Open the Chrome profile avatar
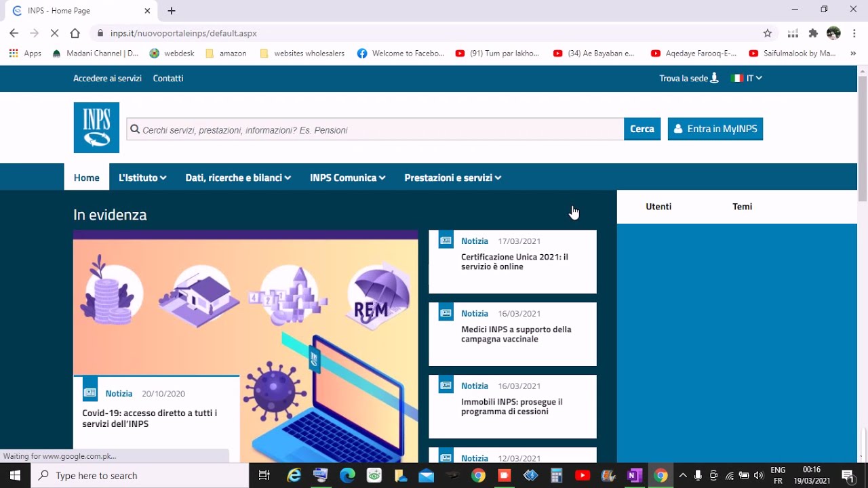 click(834, 33)
